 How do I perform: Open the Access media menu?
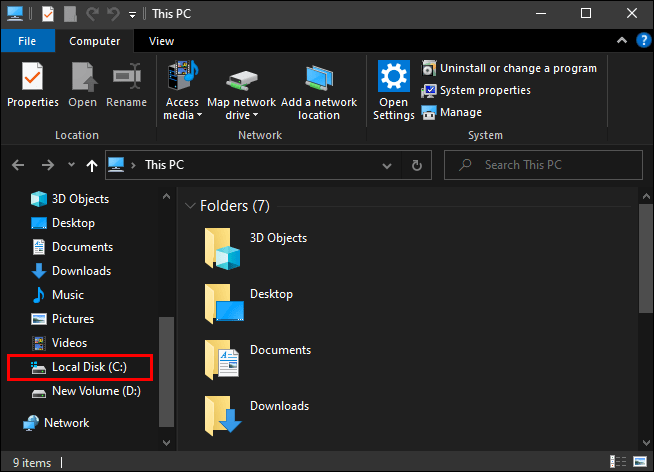(x=182, y=90)
